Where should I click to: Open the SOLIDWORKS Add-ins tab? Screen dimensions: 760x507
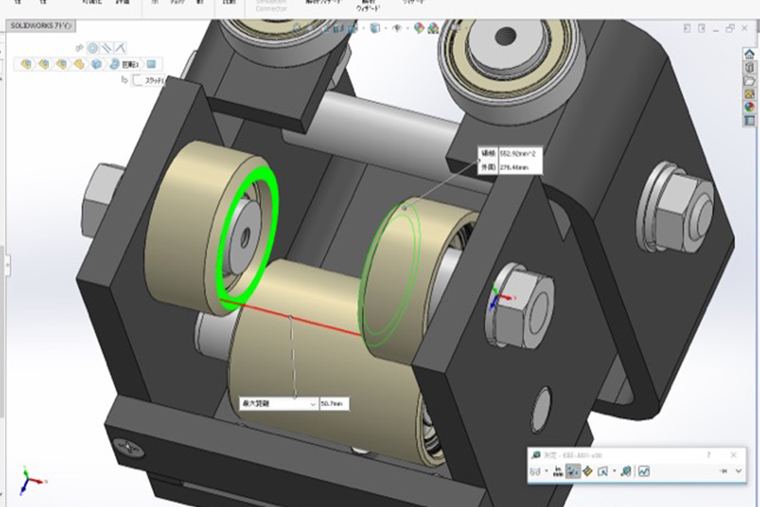[41, 26]
